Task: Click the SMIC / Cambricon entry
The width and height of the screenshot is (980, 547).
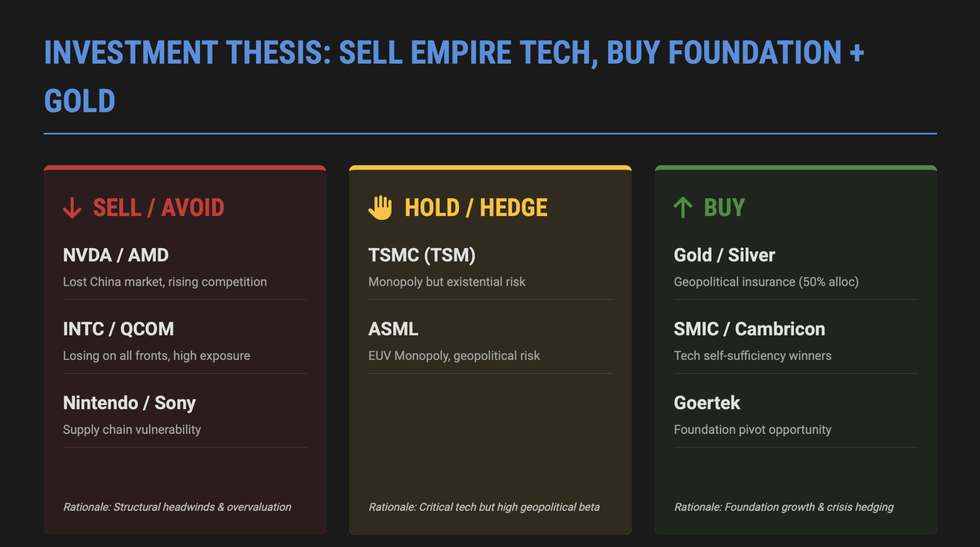Action: coord(749,329)
